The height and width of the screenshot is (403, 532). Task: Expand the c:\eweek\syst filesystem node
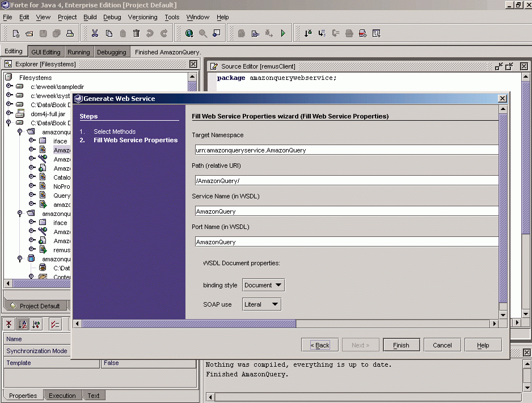pos(10,95)
